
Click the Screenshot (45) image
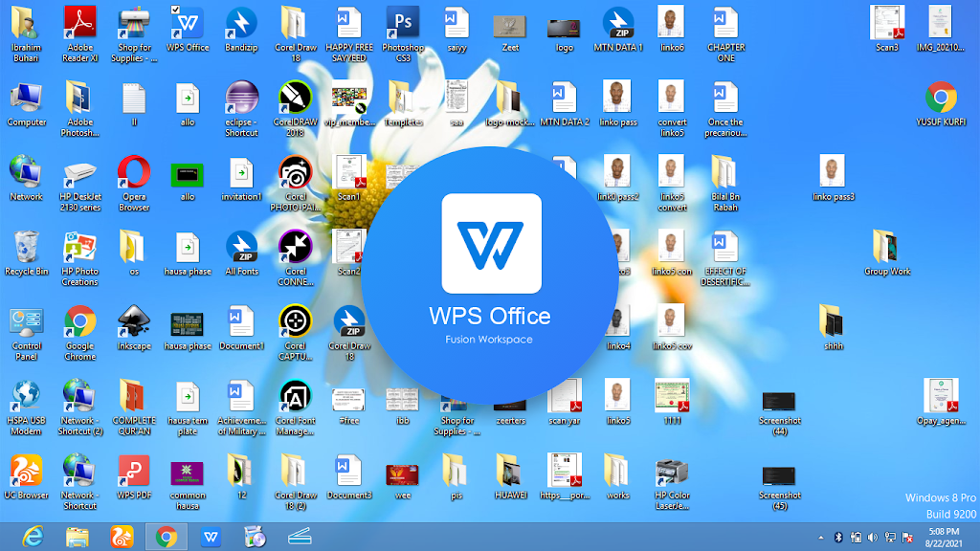pyautogui.click(x=779, y=474)
